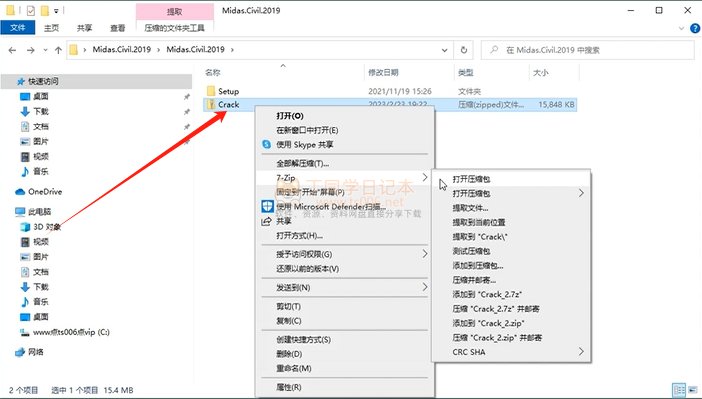702x399 pixels.
Task: Click the search box for Midas.Civil.2019
Action: [587, 50]
